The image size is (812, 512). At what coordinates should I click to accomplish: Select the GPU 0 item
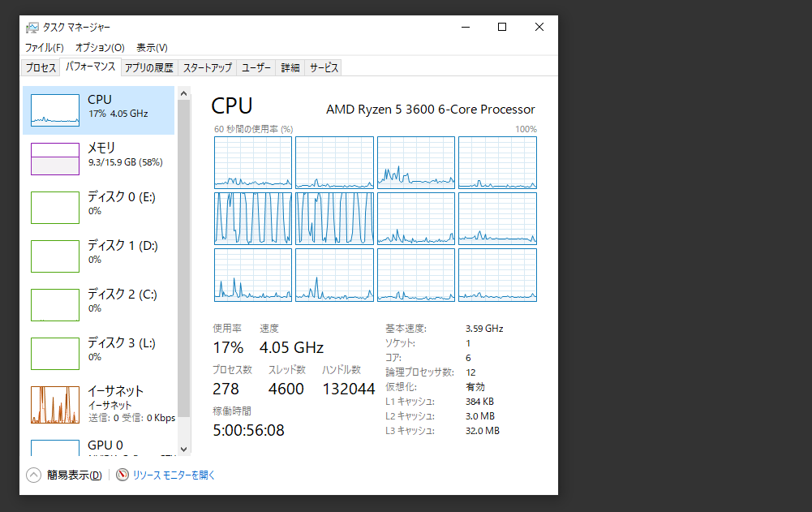[98, 445]
